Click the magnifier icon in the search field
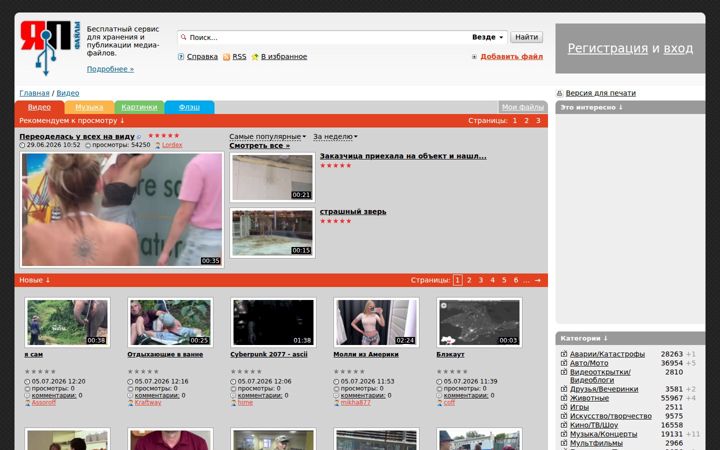This screenshot has height=450, width=720. [184, 37]
